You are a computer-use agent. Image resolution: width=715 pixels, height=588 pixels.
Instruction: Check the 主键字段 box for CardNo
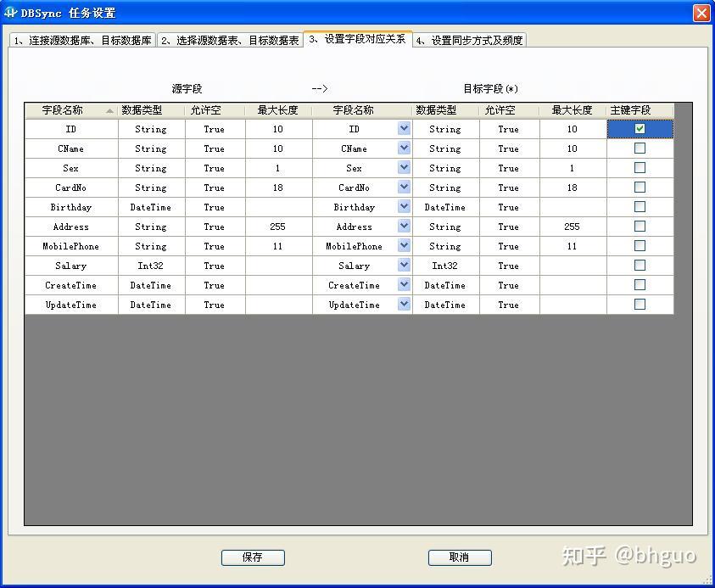[x=639, y=188]
